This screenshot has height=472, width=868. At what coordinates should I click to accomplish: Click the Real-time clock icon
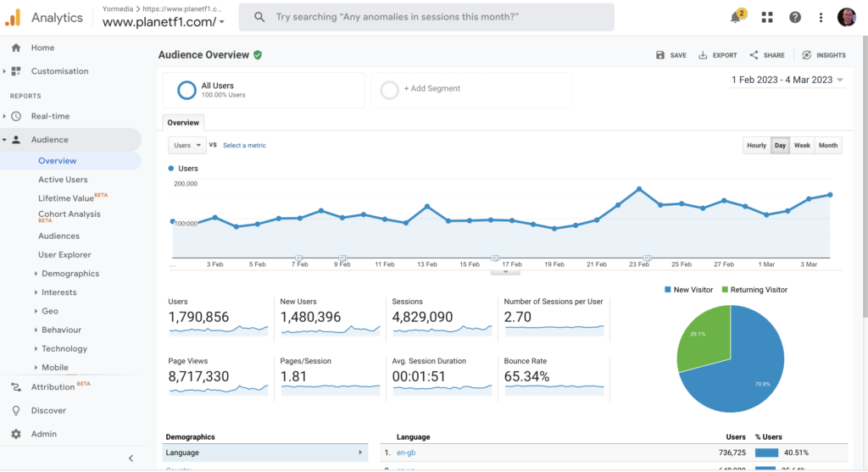tap(16, 116)
